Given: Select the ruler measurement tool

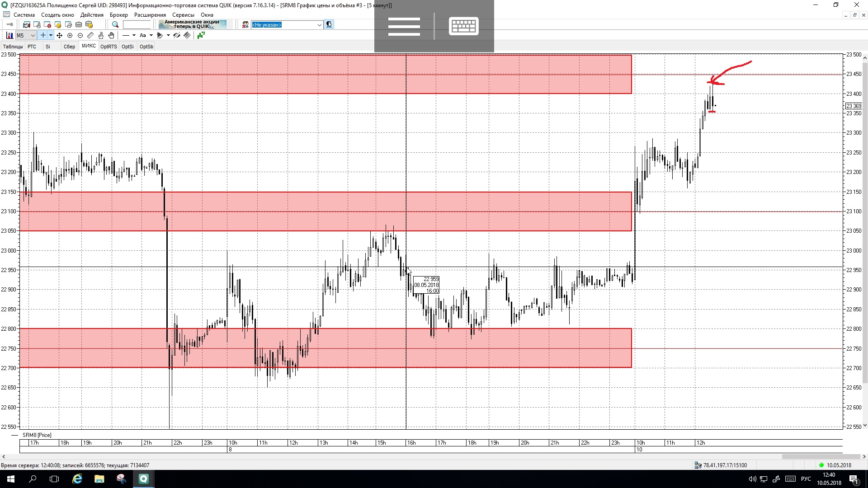Looking at the screenshot, I should [x=90, y=35].
